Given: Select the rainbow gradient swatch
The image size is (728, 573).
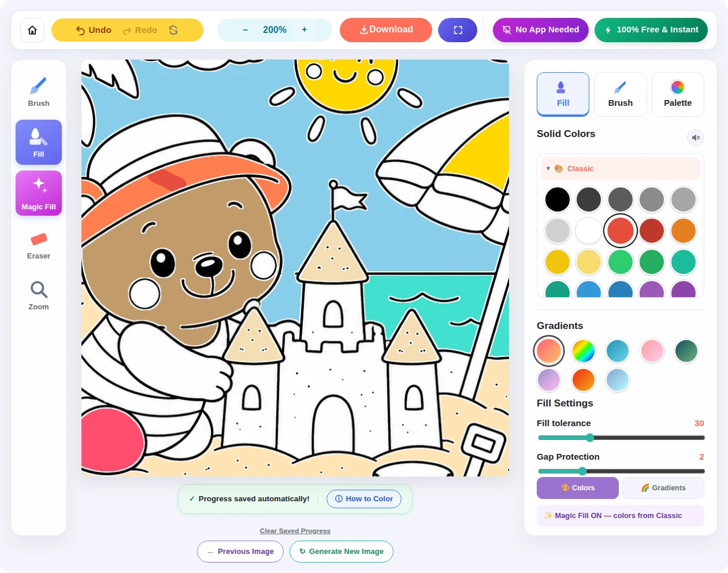Looking at the screenshot, I should [584, 351].
